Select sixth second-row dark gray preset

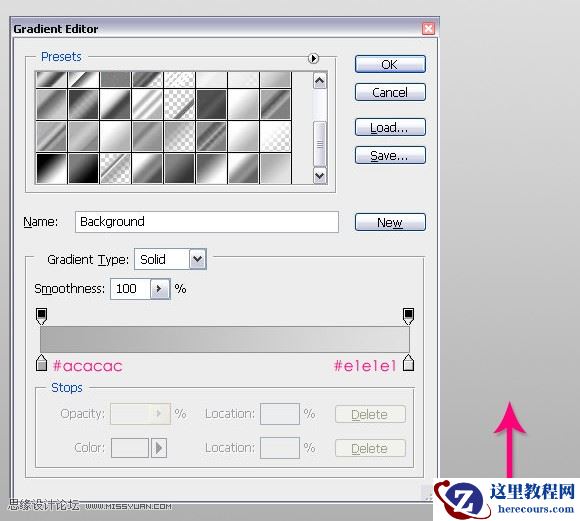(211, 104)
